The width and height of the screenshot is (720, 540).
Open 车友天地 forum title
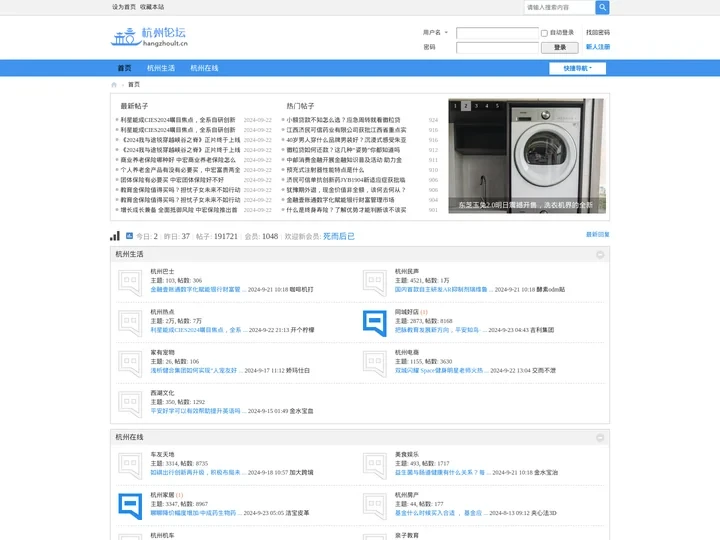click(163, 454)
